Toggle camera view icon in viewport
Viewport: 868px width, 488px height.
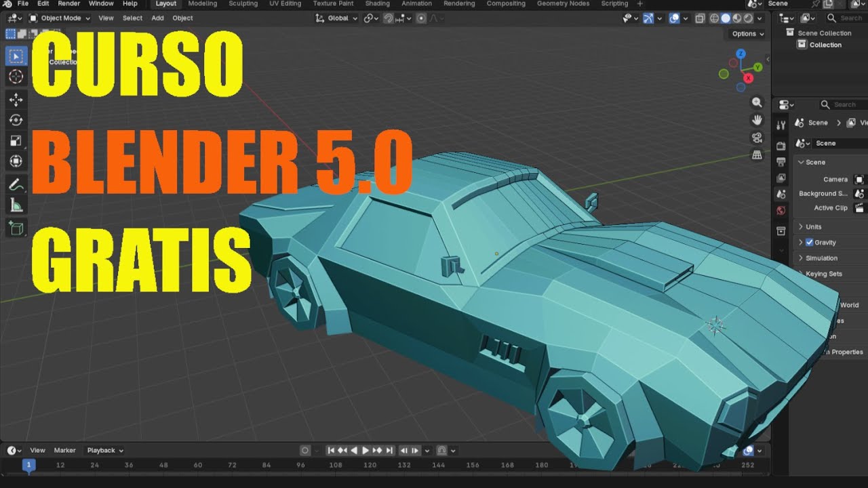pos(757,138)
